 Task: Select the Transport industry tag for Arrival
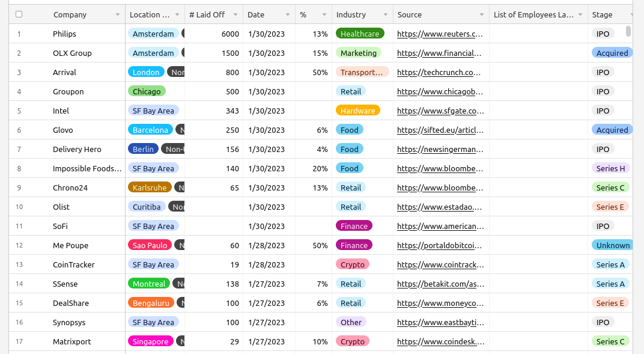pyautogui.click(x=362, y=72)
